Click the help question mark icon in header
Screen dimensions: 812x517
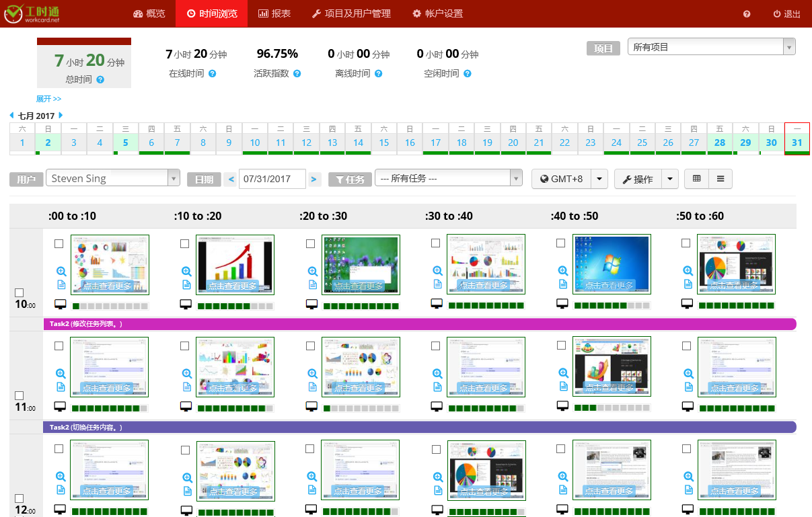point(747,14)
